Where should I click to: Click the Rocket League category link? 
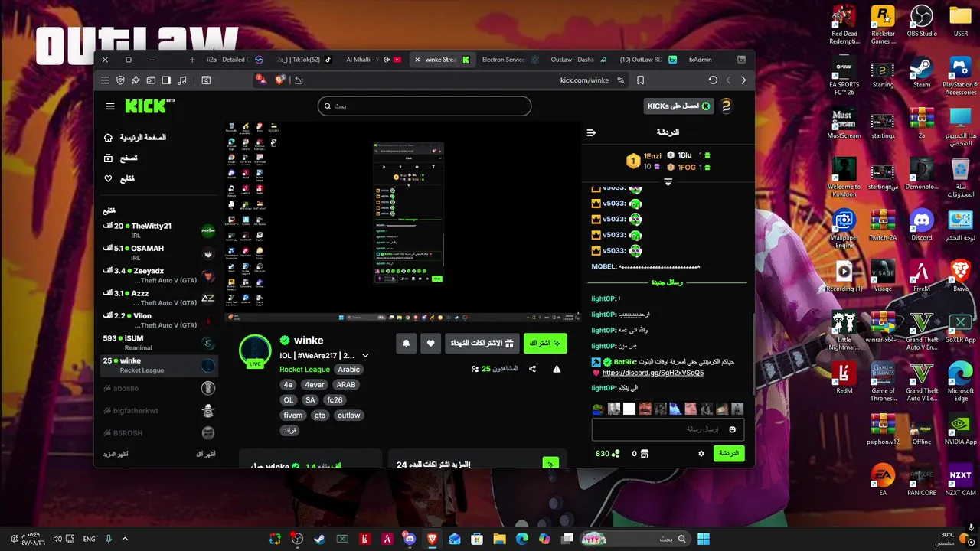coord(305,370)
